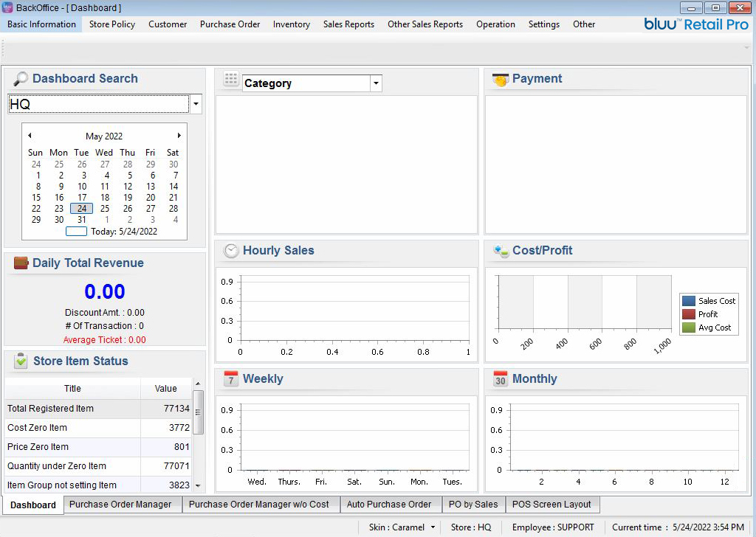The height and width of the screenshot is (537, 756).
Task: Select the Cost Zero Item row
Action: (98, 428)
